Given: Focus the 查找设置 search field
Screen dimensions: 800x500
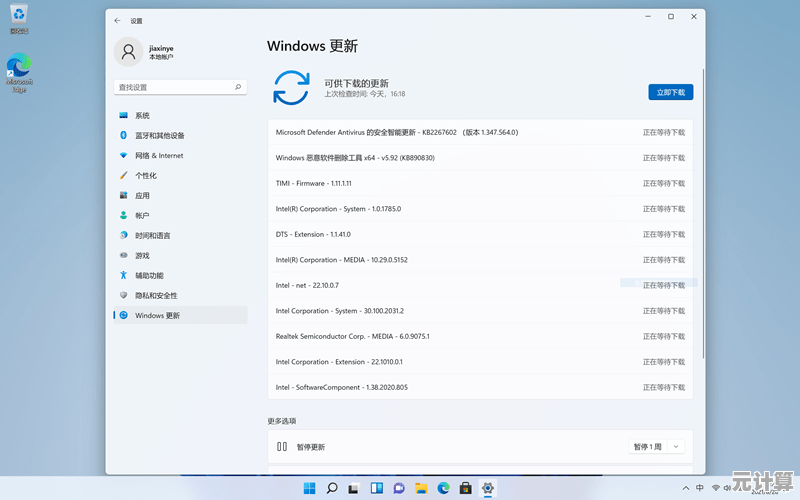Looking at the screenshot, I should [x=180, y=87].
